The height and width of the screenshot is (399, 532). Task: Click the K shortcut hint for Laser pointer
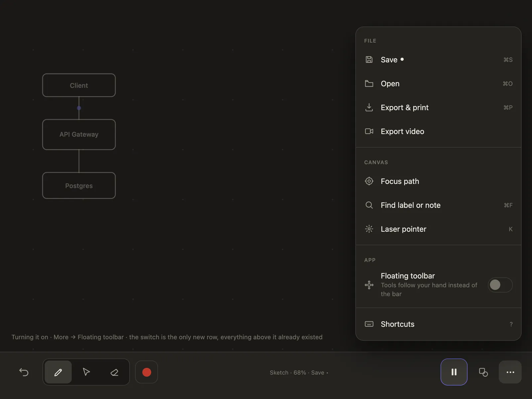click(x=510, y=229)
